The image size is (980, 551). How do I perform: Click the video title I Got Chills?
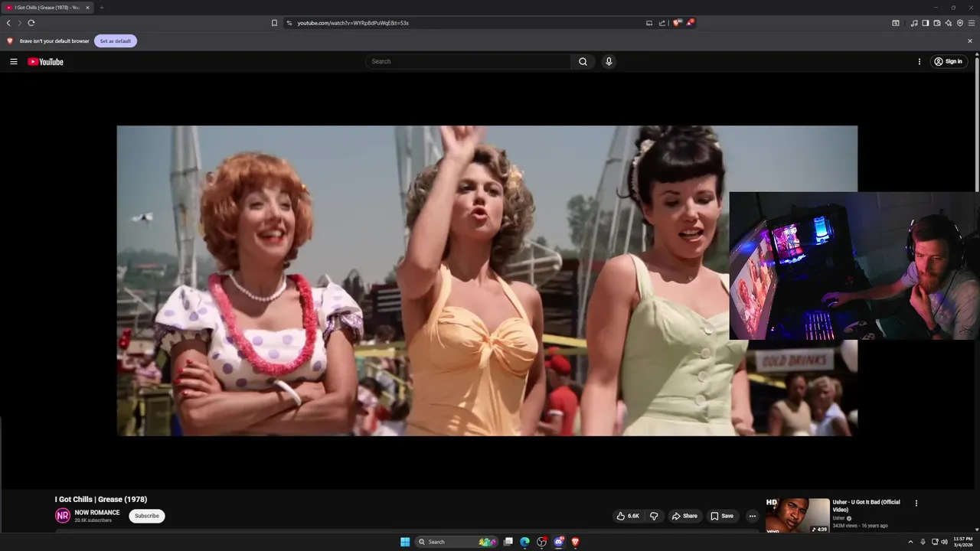[x=100, y=500]
